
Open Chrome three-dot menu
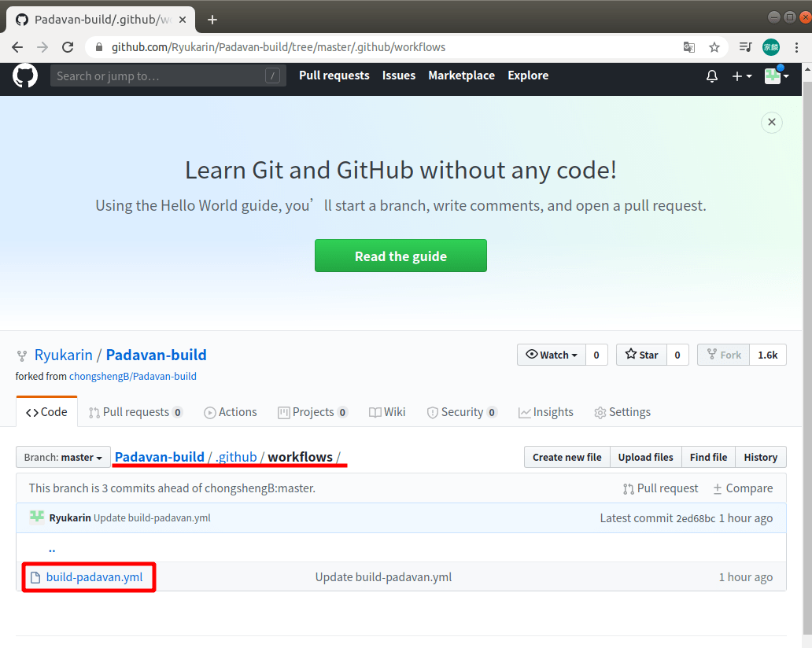[796, 48]
